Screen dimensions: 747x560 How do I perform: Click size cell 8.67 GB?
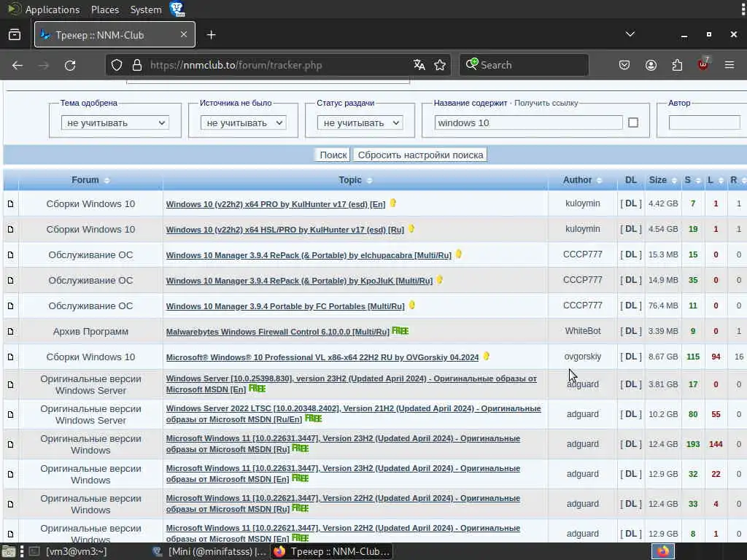pos(662,357)
